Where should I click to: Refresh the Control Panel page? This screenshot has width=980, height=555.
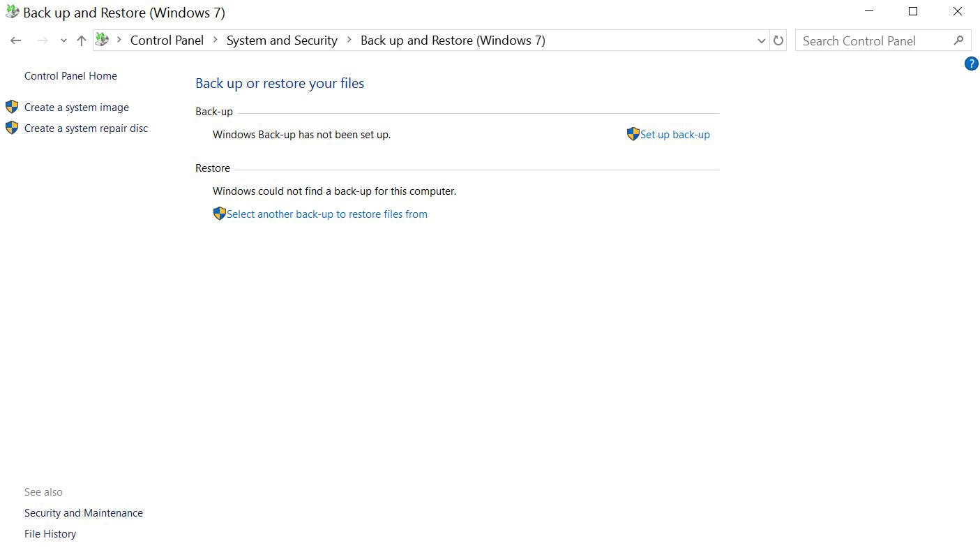(778, 40)
